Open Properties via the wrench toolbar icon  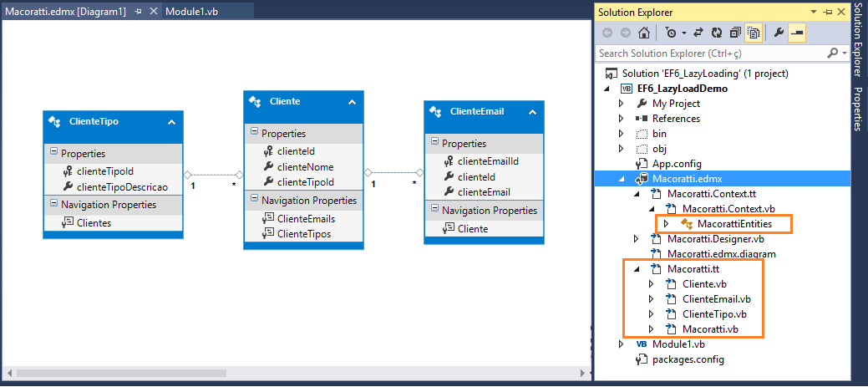point(779,33)
